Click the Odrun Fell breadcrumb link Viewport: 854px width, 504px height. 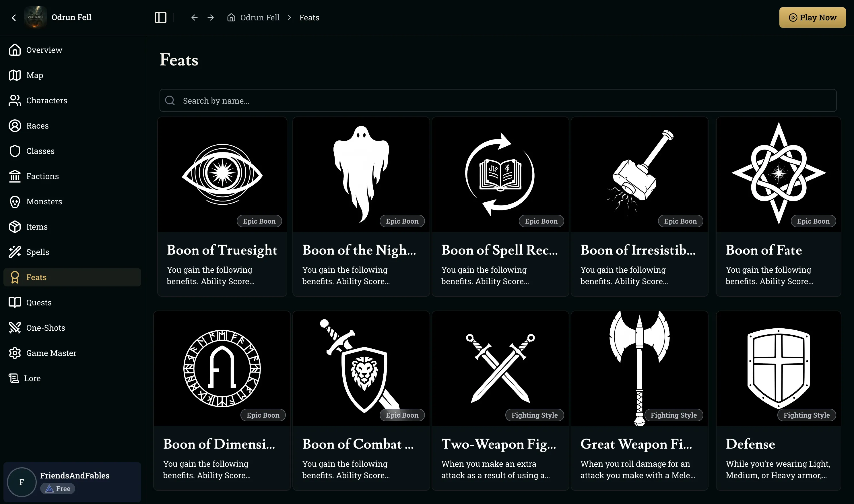point(260,17)
